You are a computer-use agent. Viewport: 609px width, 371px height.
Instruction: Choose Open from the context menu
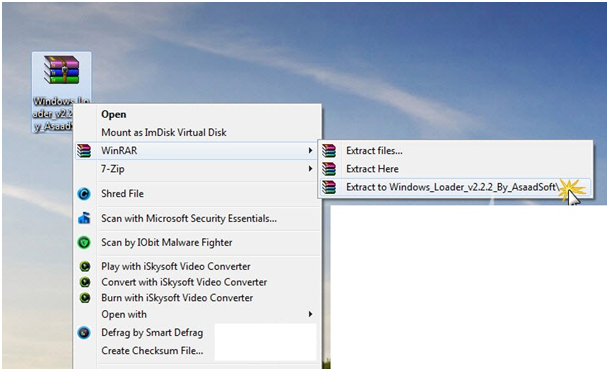click(x=113, y=114)
